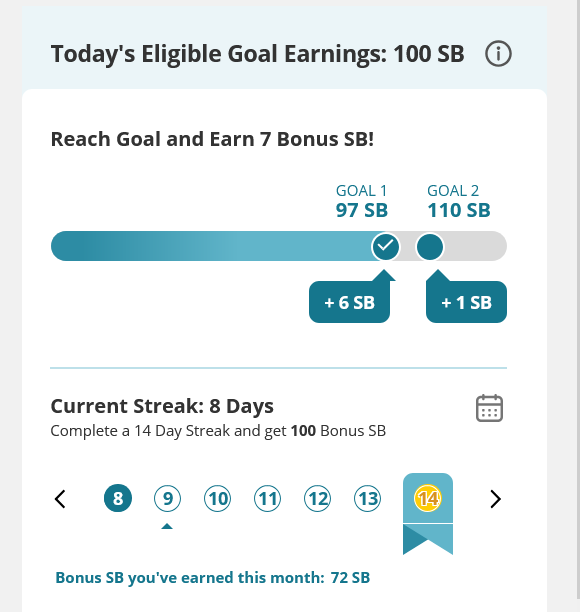This screenshot has height=612, width=580.
Task: Open the info icon beside Today's Eligible Goal Earnings
Action: [x=498, y=53]
